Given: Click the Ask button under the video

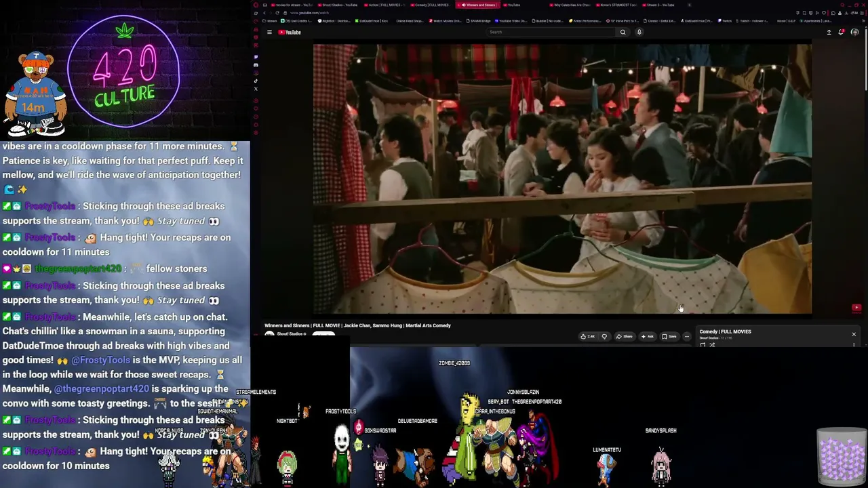Looking at the screenshot, I should point(647,336).
